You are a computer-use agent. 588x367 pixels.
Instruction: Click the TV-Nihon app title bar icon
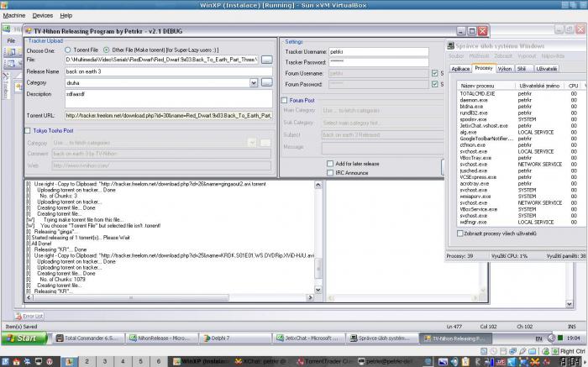pos(29,31)
